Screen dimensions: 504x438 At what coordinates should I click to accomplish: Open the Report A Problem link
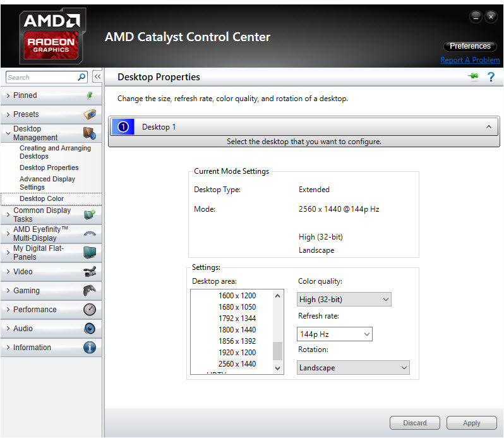coord(470,60)
